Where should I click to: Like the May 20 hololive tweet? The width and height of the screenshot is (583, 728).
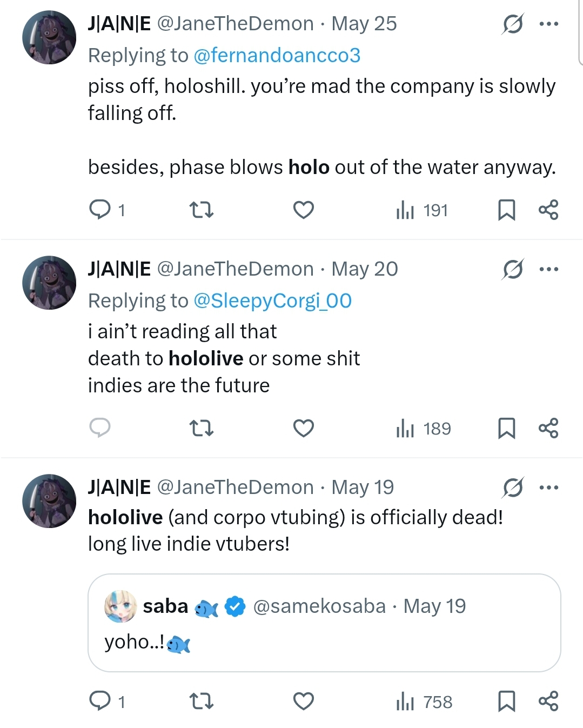[x=304, y=428]
